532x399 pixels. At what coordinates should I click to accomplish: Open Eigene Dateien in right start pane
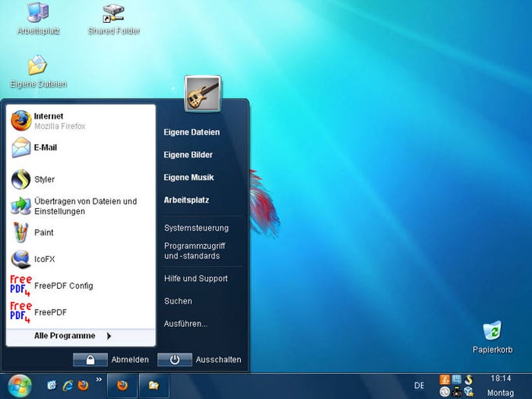[192, 132]
